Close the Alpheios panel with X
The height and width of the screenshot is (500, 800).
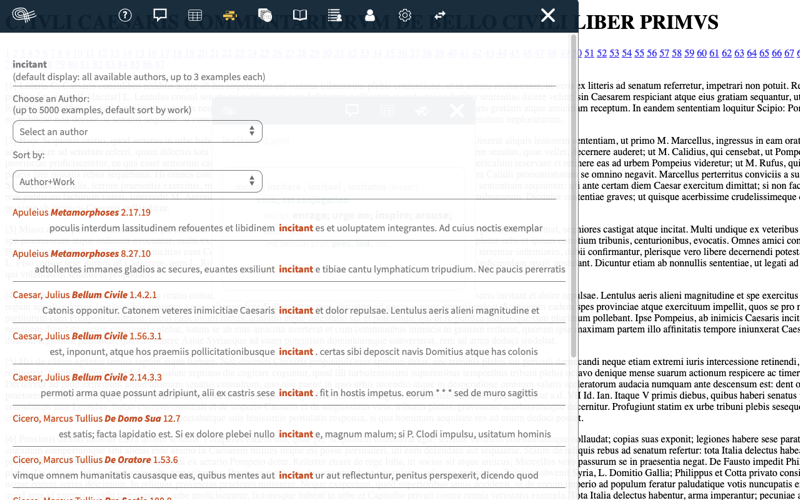(547, 15)
